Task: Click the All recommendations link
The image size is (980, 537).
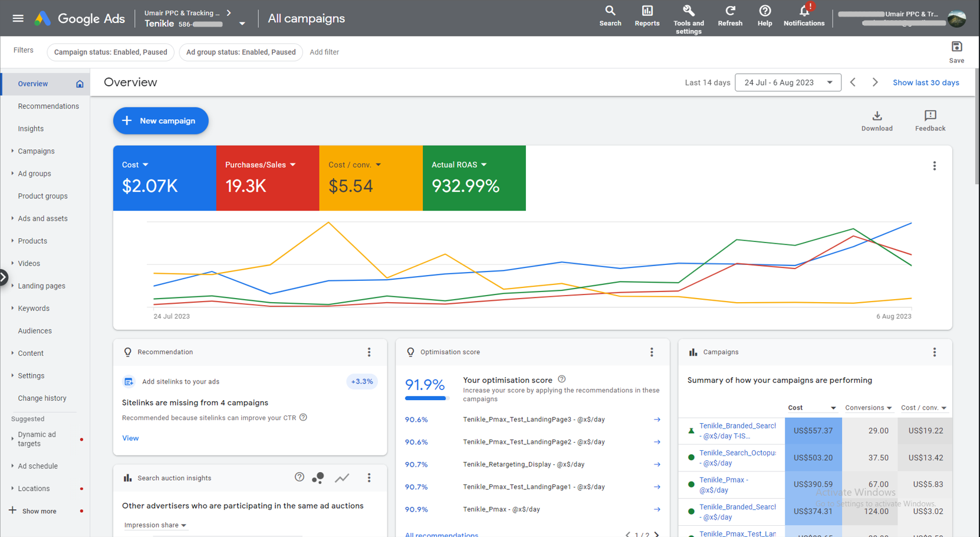Action: pos(441,534)
